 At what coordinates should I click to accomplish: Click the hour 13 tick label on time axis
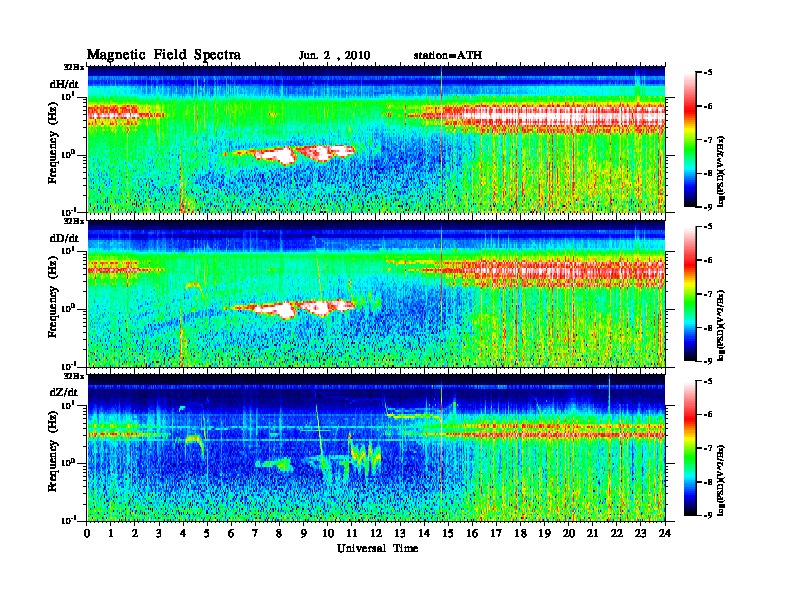(x=400, y=534)
